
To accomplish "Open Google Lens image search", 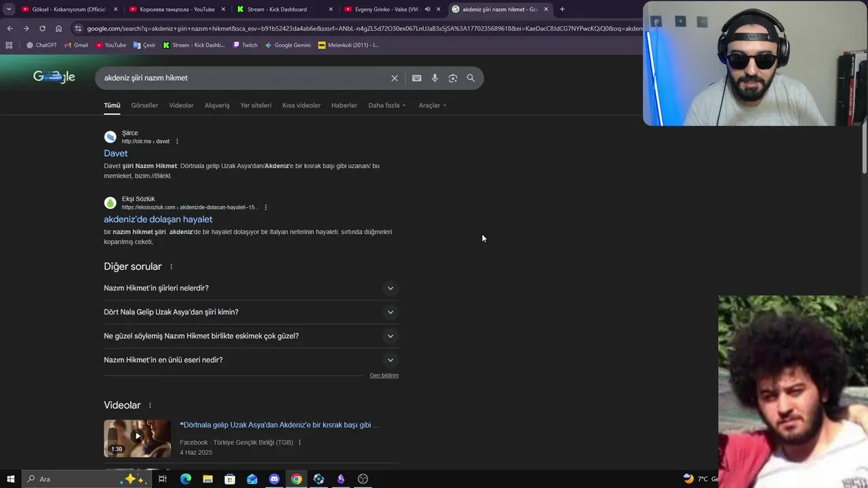I will point(453,78).
